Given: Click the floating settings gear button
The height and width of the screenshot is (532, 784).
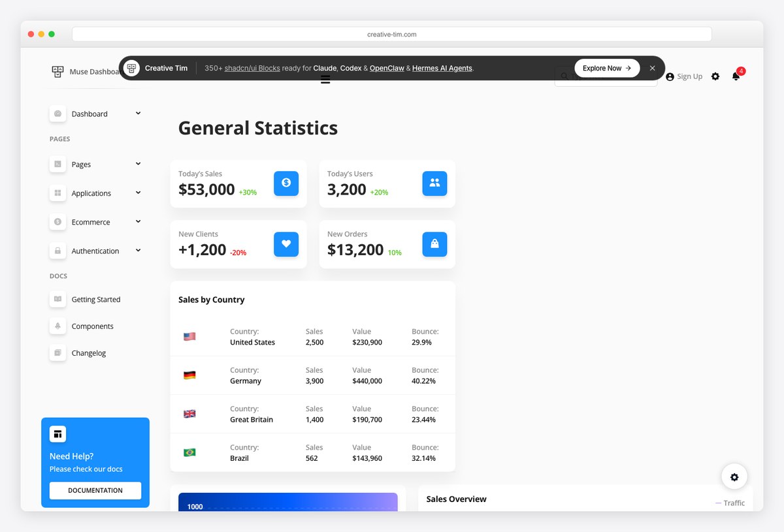Looking at the screenshot, I should pos(734,477).
